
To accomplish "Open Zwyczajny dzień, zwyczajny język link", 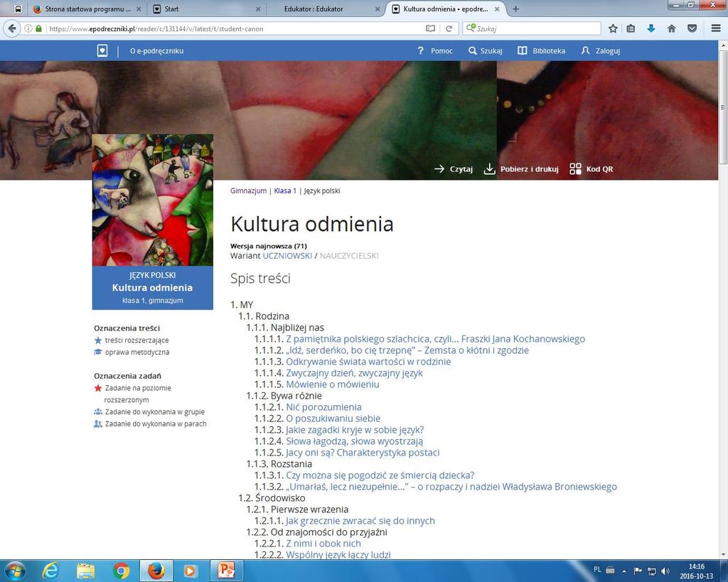I will coord(354,372).
